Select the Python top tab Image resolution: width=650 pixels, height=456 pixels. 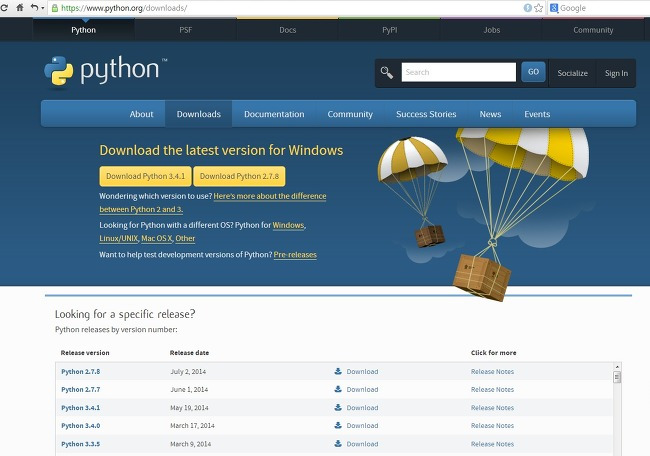(83, 30)
